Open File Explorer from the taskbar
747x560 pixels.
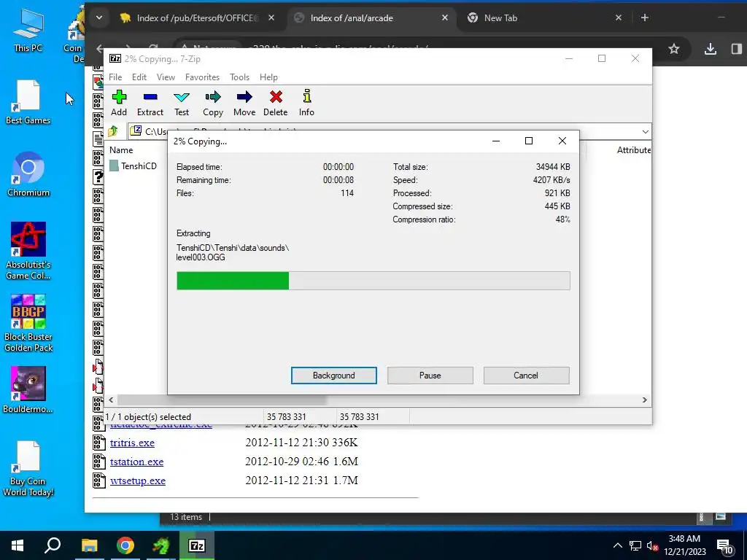pos(89,545)
